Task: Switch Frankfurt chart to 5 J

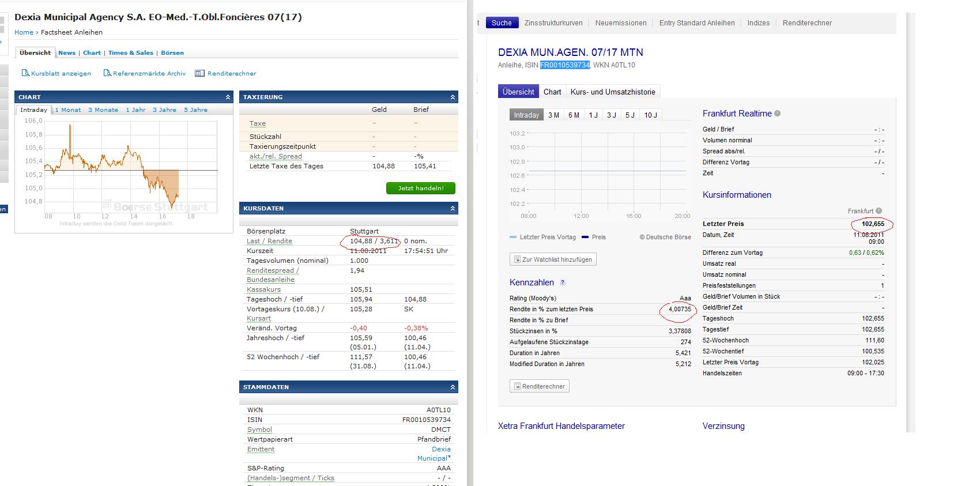Action: click(630, 115)
